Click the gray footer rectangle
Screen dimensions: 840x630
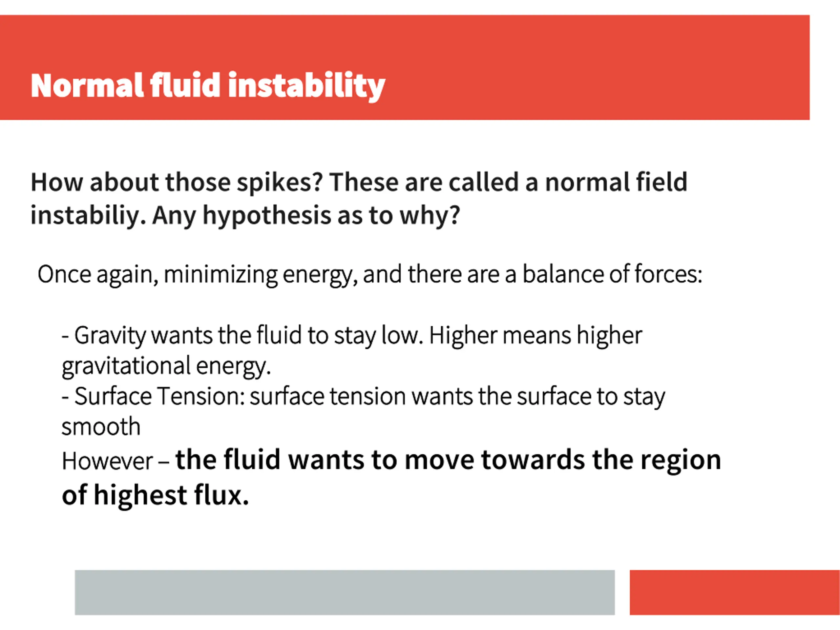click(345, 592)
